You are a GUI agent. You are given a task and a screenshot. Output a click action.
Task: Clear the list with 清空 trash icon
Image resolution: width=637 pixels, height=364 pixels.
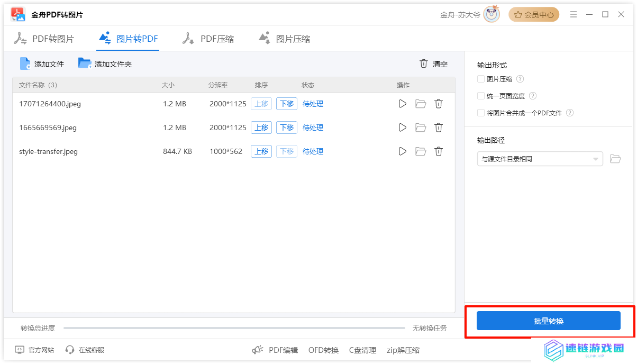pyautogui.click(x=423, y=63)
